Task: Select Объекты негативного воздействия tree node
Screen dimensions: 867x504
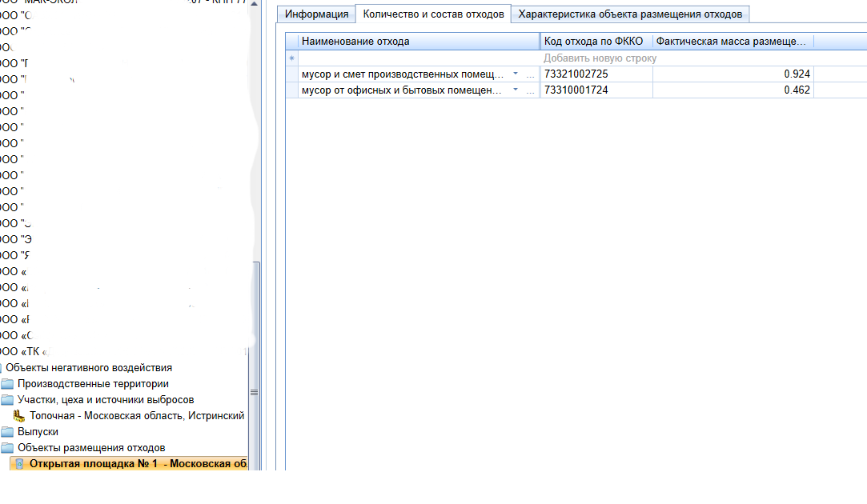Action: (x=88, y=368)
